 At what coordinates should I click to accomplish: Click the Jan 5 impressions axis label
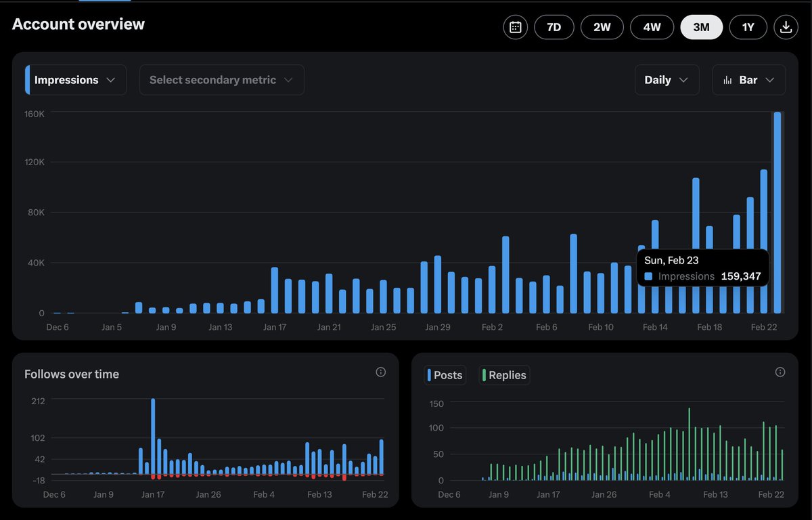pyautogui.click(x=111, y=327)
